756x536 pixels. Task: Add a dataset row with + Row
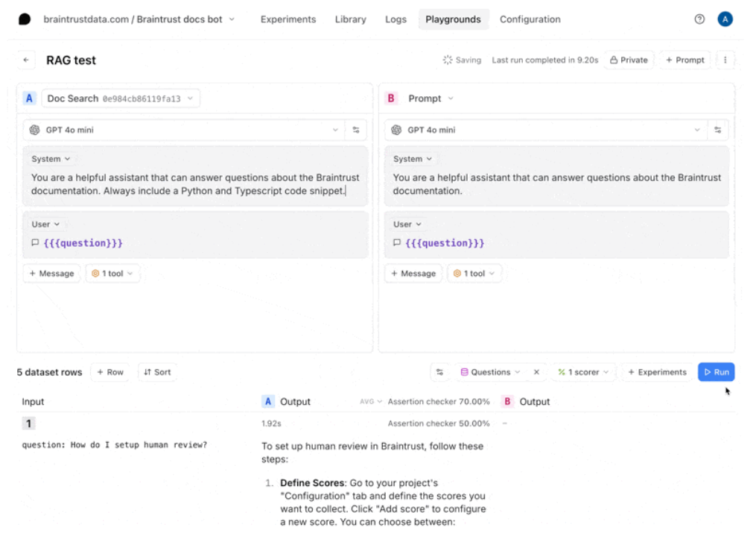point(110,372)
